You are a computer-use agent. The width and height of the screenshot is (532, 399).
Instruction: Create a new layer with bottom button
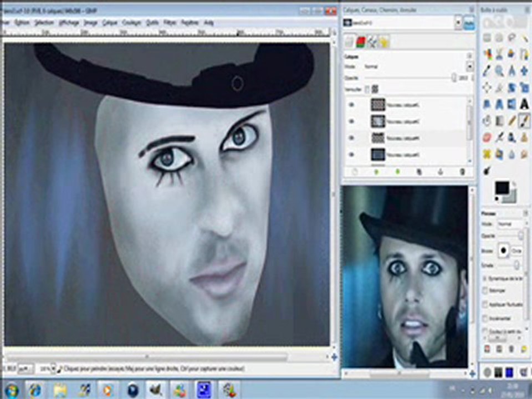pos(355,172)
